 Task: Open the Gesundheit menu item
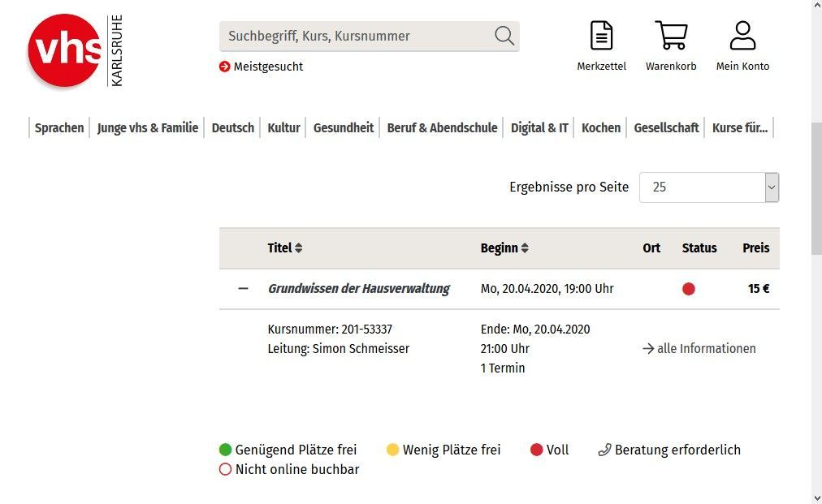(344, 127)
